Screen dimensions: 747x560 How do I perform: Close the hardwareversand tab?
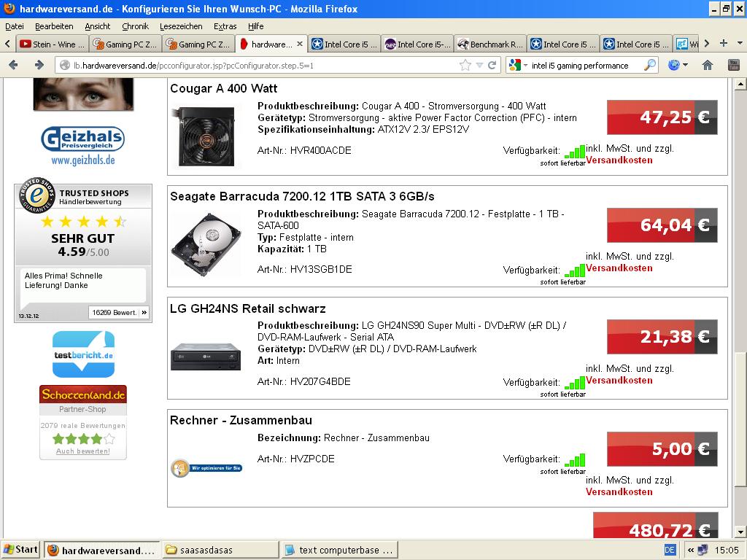300,44
